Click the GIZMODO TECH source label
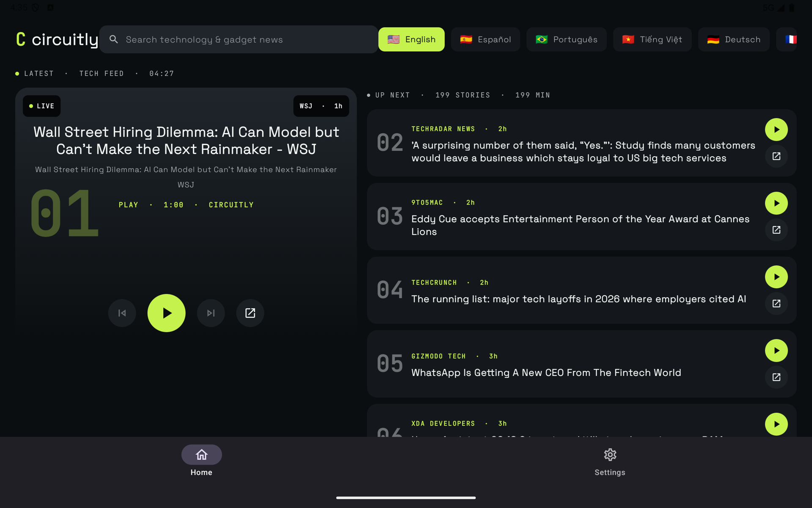Screen dimensions: 812x508 tap(439, 356)
